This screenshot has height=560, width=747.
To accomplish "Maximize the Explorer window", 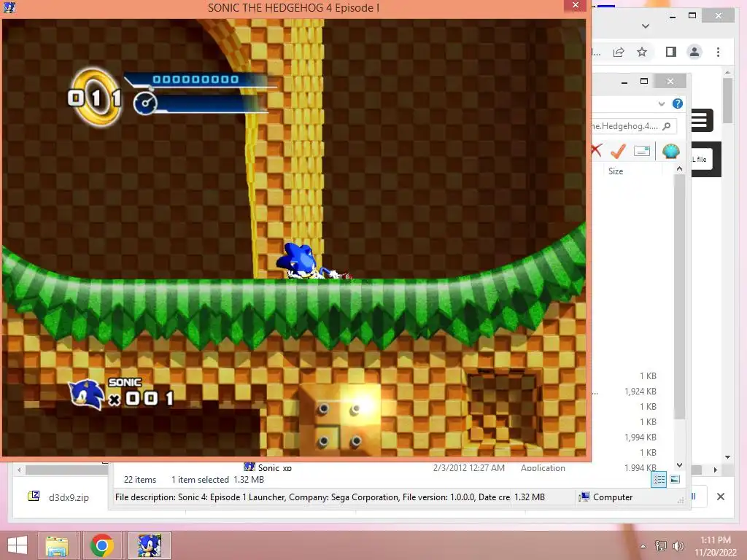I will pyautogui.click(x=644, y=81).
